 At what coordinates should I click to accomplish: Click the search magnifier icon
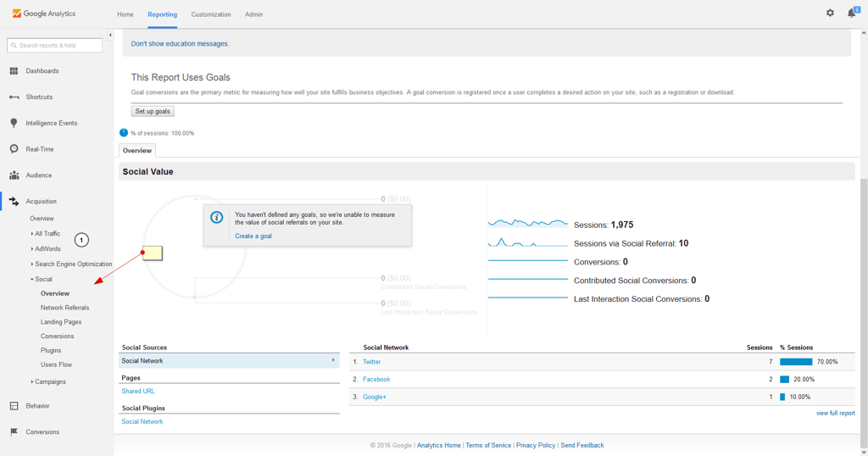pyautogui.click(x=14, y=46)
